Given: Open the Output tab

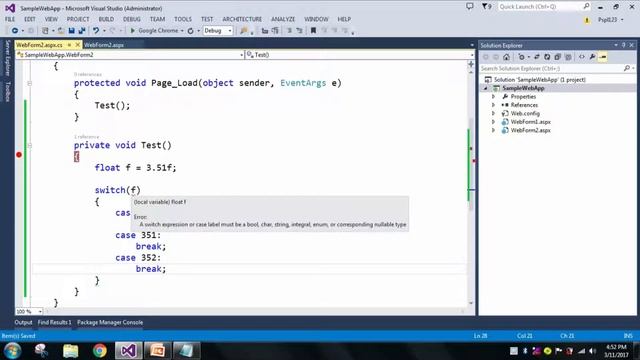Looking at the screenshot, I should 23,322.
